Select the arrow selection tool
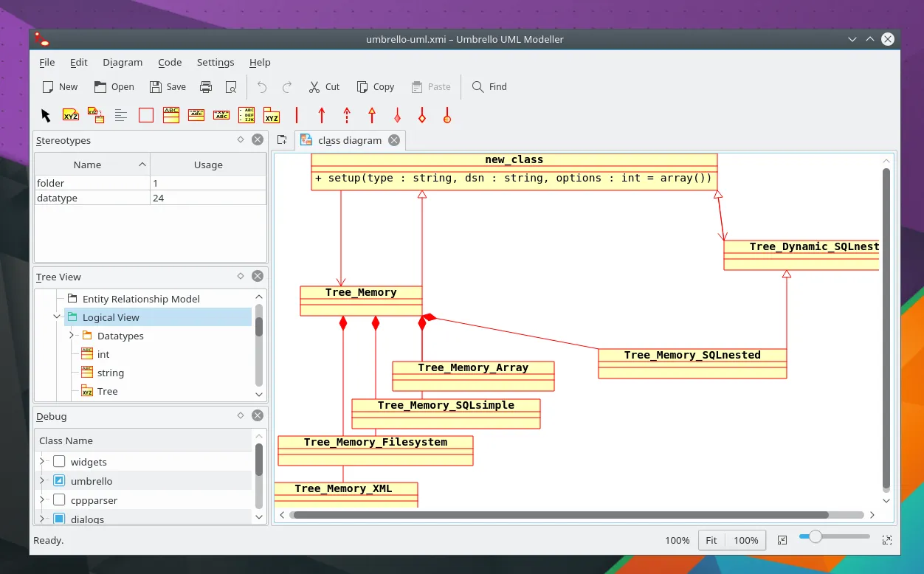 45,115
